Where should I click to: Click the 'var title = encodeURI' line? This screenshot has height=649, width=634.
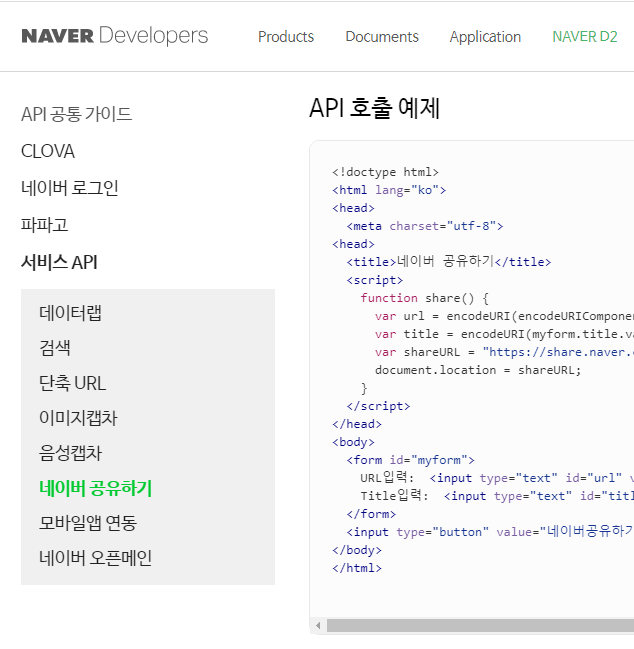(504, 334)
